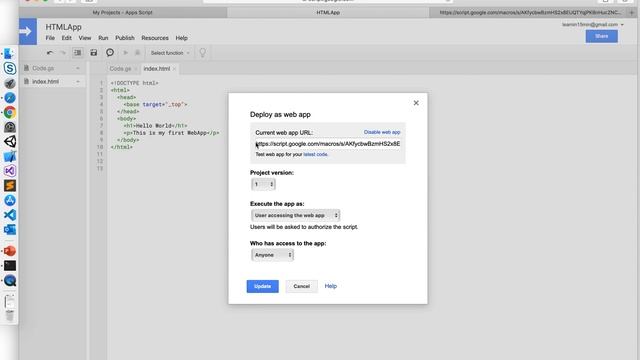
Task: Open the File menu
Action: (x=50, y=38)
